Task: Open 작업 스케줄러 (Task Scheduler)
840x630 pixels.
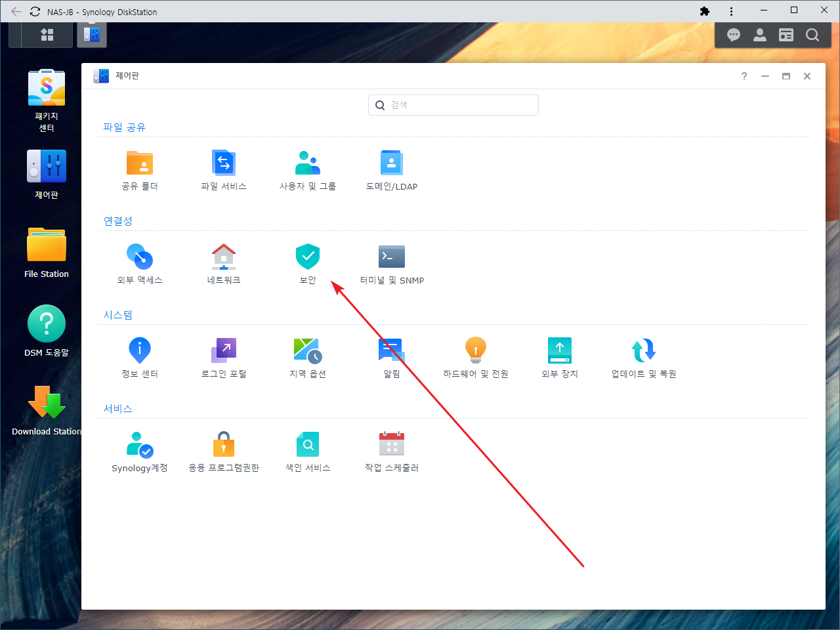Action: 391,451
